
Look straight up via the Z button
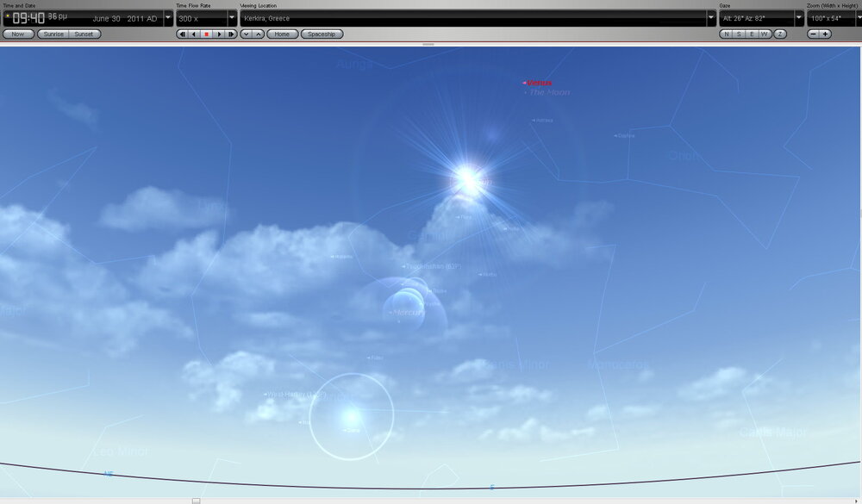[x=779, y=34]
